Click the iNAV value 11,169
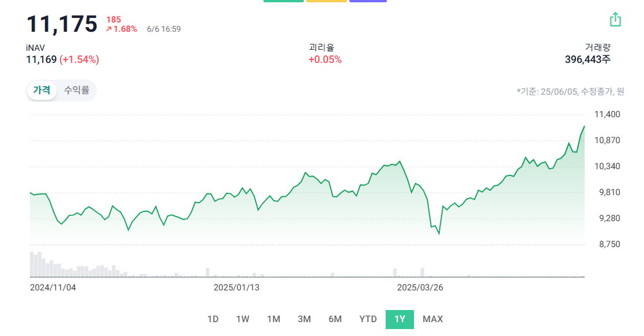Viewport: 644px width, 336px height. pyautogui.click(x=42, y=59)
